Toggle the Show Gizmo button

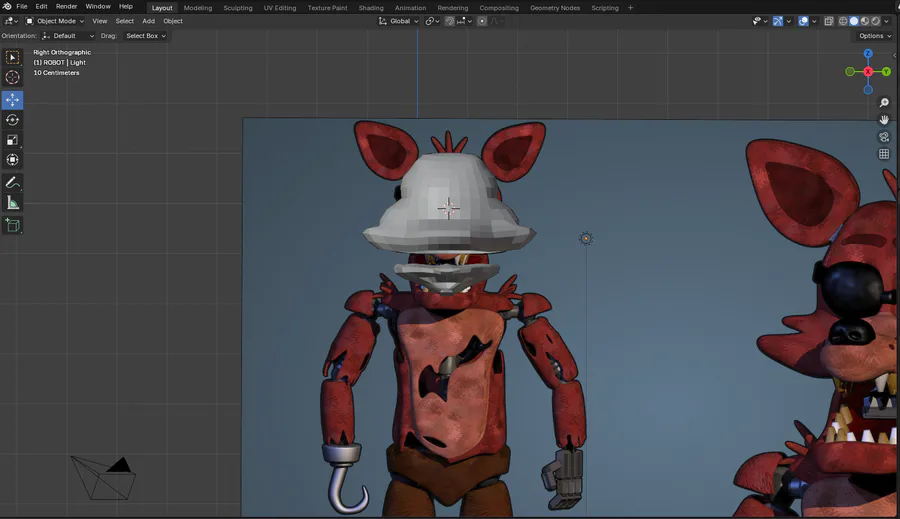[x=778, y=21]
